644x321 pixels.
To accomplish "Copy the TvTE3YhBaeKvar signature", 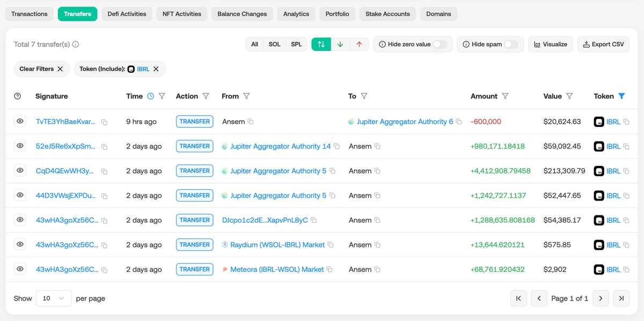I will tap(104, 122).
